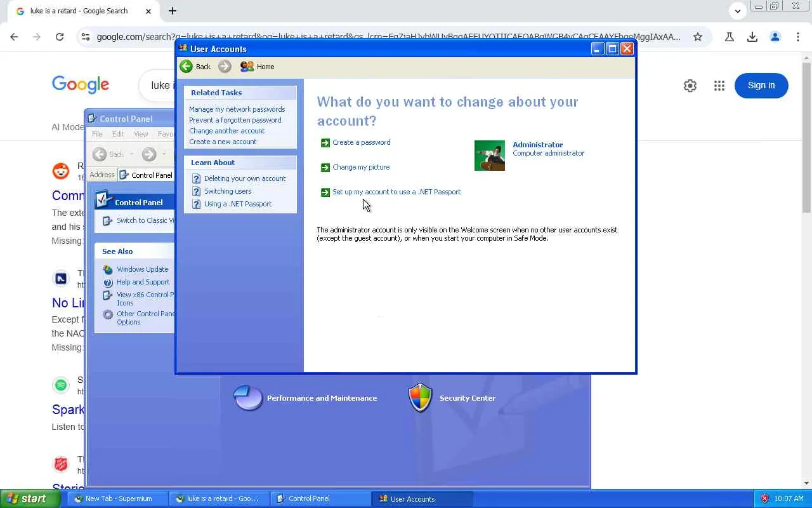This screenshot has width=812, height=508.
Task: Open the flask experiments icon in the browser toolbar
Action: click(730, 37)
